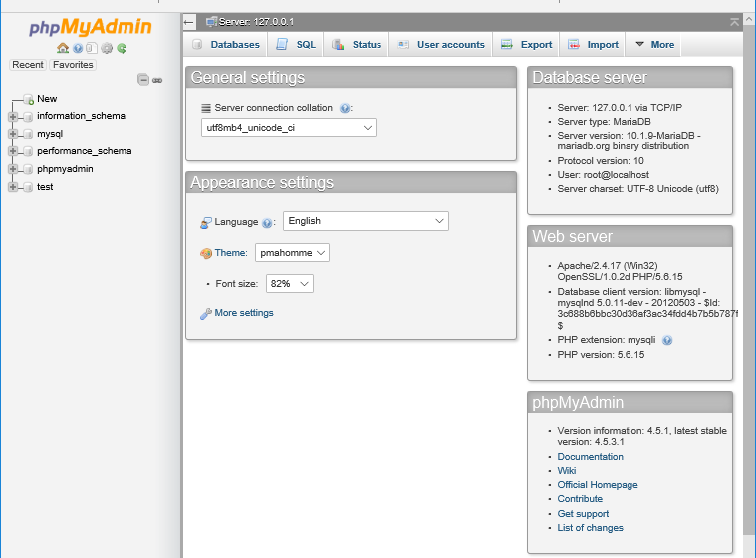Open the Status tab
This screenshot has width=756, height=558.
click(357, 45)
